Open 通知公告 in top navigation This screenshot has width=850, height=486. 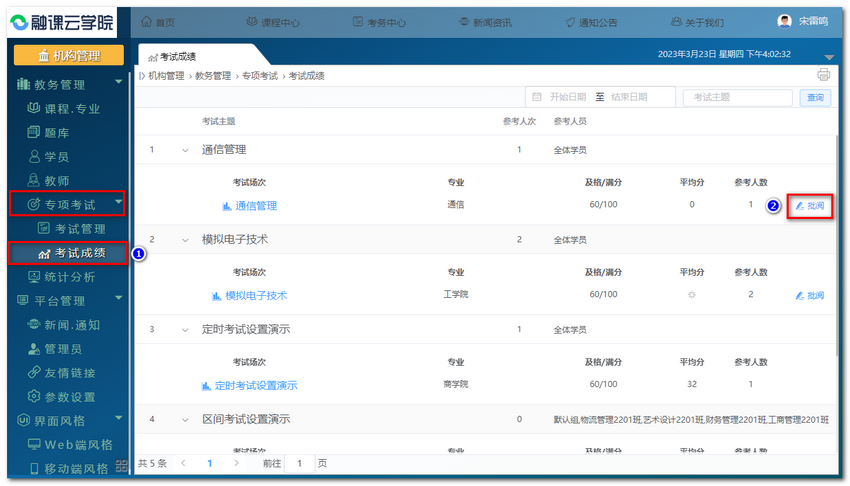point(591,22)
